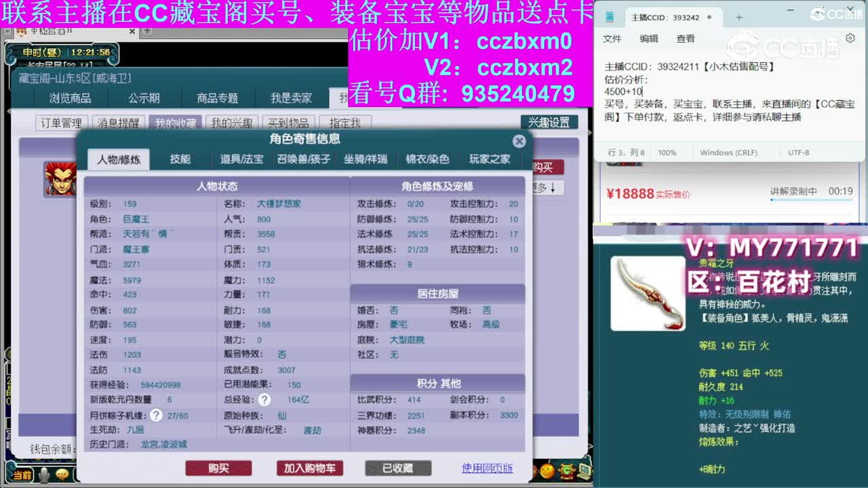Click the 特效: 无级别限制 神佑 line
The width and height of the screenshot is (868, 488).
[x=745, y=414]
